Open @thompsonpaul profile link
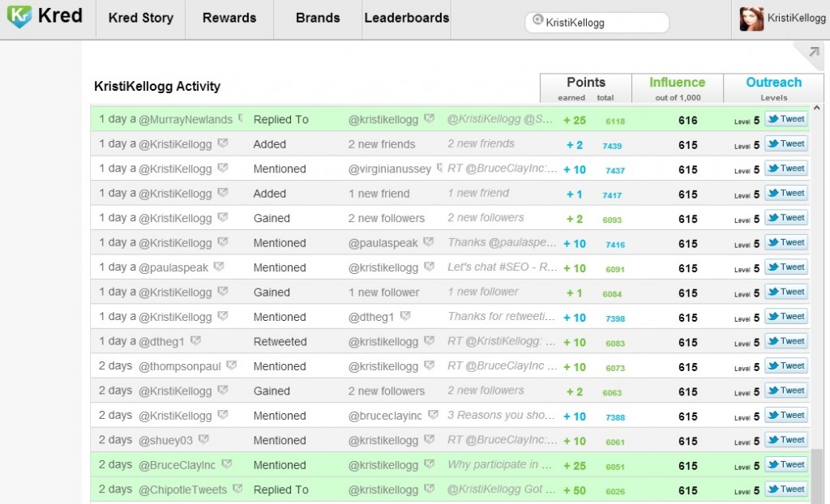Screen dimensions: 830x504 (x=179, y=366)
